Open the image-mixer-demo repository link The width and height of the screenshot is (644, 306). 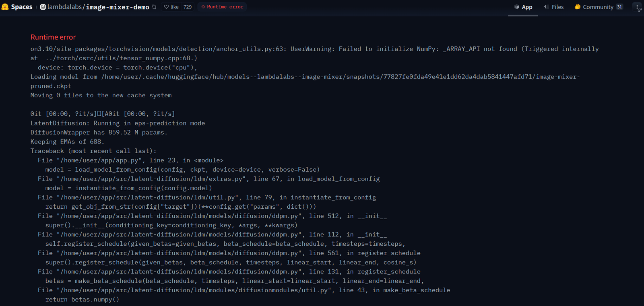[117, 7]
